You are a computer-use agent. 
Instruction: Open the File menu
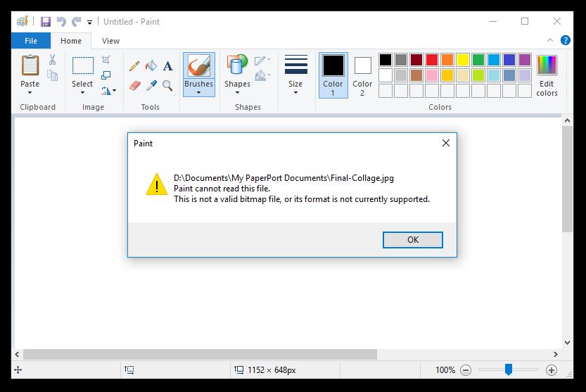[x=31, y=41]
